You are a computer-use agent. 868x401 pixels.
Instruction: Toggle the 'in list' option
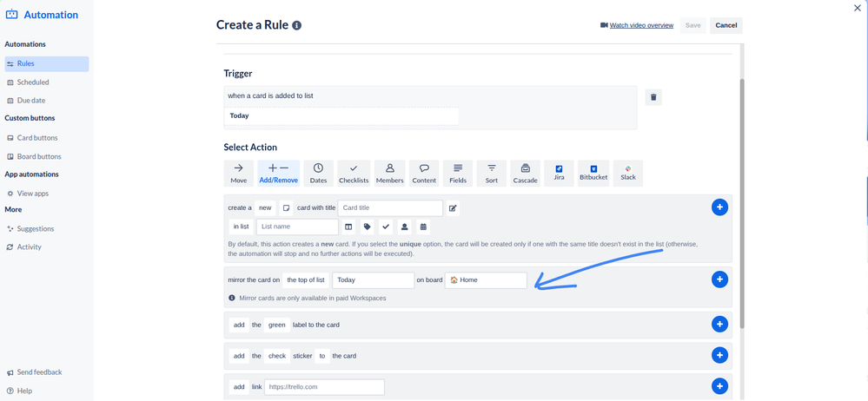point(241,227)
